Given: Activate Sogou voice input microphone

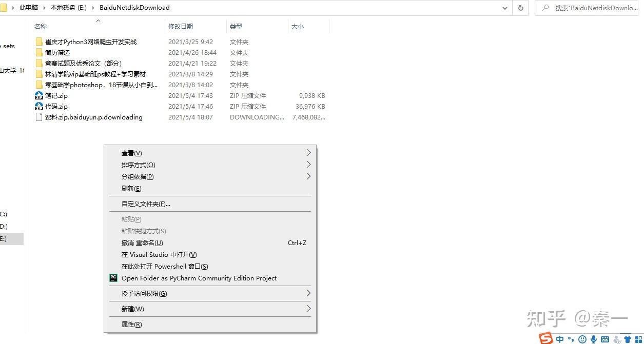Looking at the screenshot, I should point(594,339).
